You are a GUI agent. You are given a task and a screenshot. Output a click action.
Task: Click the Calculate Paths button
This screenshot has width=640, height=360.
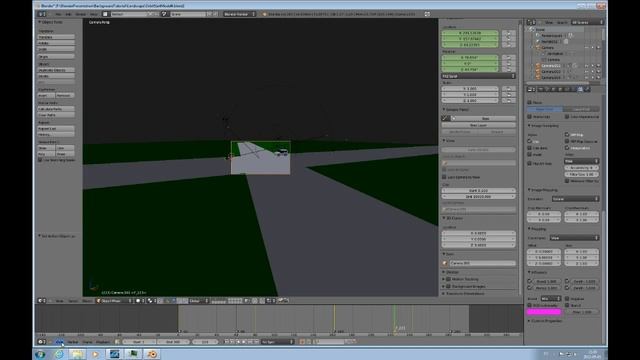(56, 109)
